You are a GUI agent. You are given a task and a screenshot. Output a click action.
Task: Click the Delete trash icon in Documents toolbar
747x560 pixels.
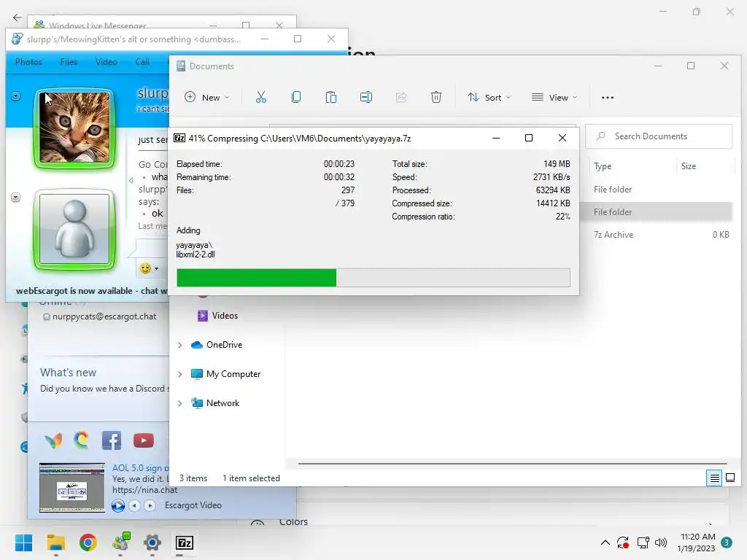436,97
